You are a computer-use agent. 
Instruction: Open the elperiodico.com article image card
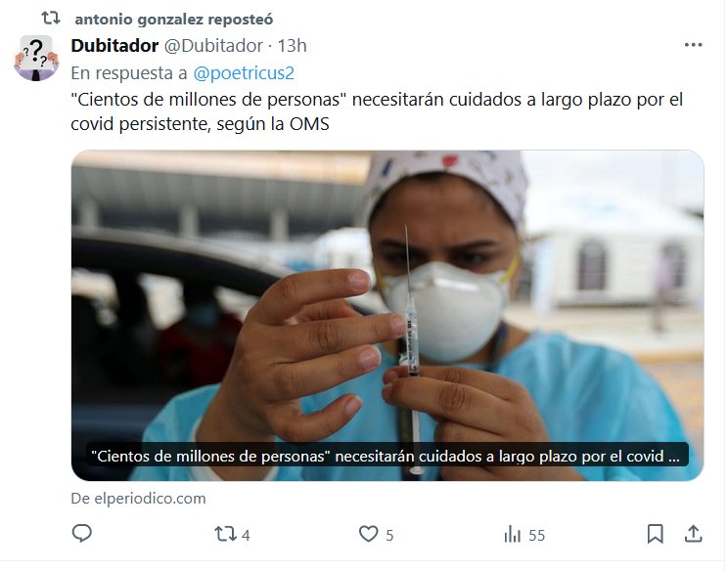pos(387,316)
